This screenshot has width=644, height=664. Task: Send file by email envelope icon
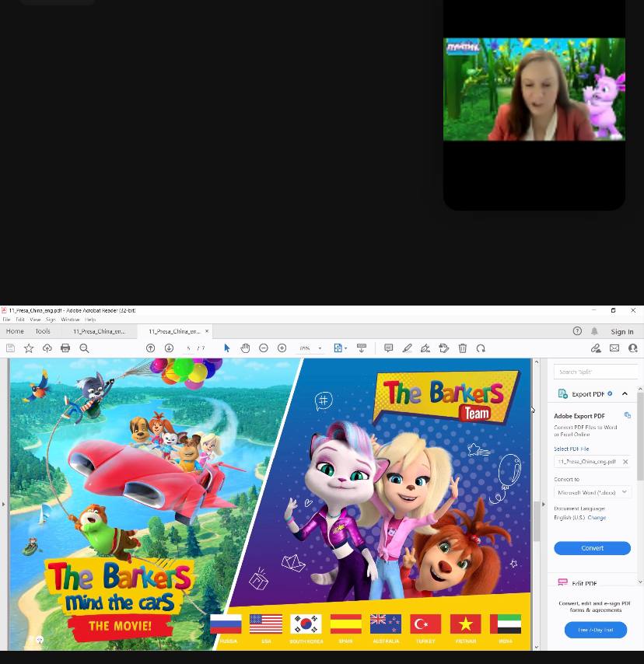point(614,348)
